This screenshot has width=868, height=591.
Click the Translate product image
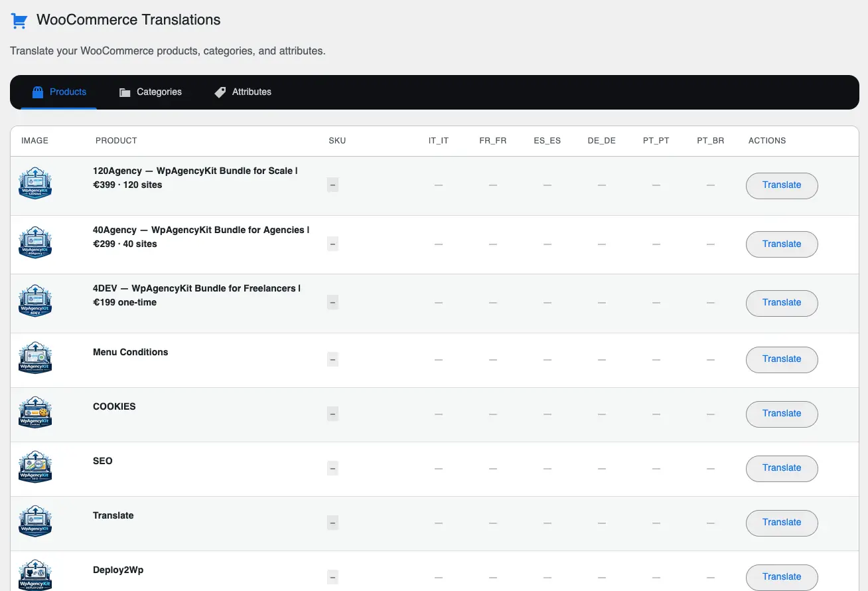(35, 521)
